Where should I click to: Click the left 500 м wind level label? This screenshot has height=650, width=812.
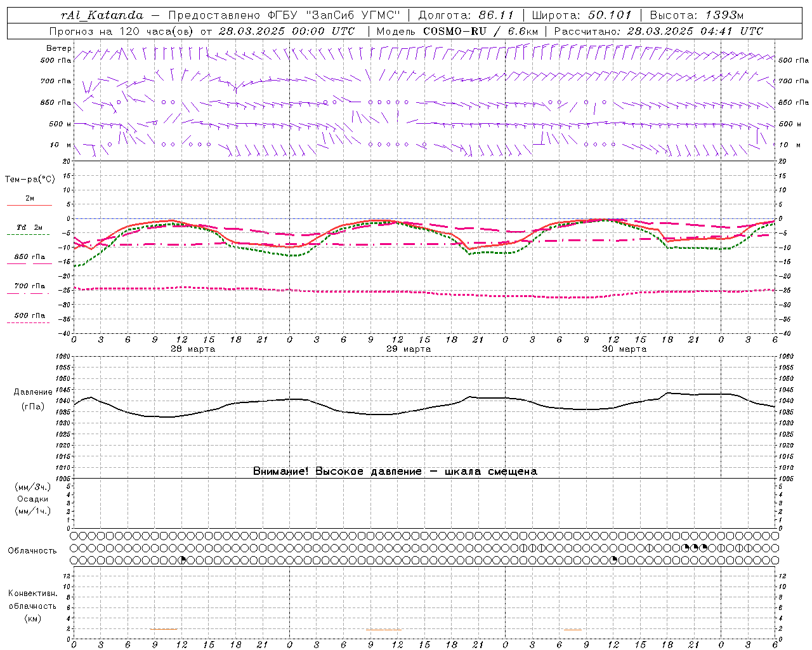click(60, 124)
